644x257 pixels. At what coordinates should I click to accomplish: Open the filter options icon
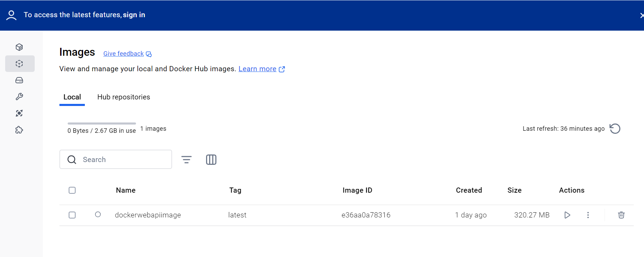click(187, 160)
